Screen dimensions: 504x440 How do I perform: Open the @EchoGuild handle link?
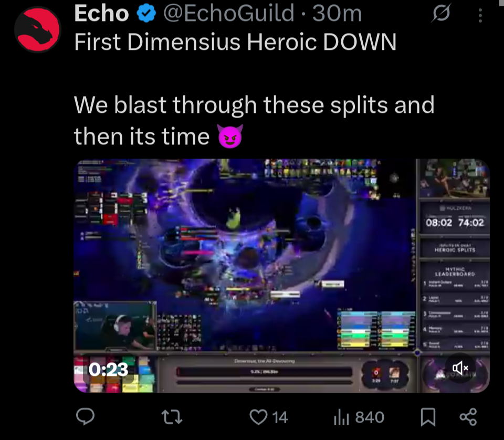(229, 13)
